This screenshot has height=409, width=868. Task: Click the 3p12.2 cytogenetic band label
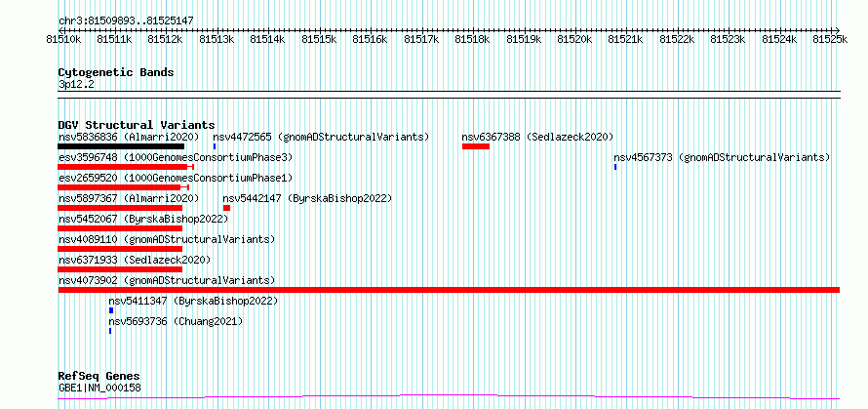[76, 84]
